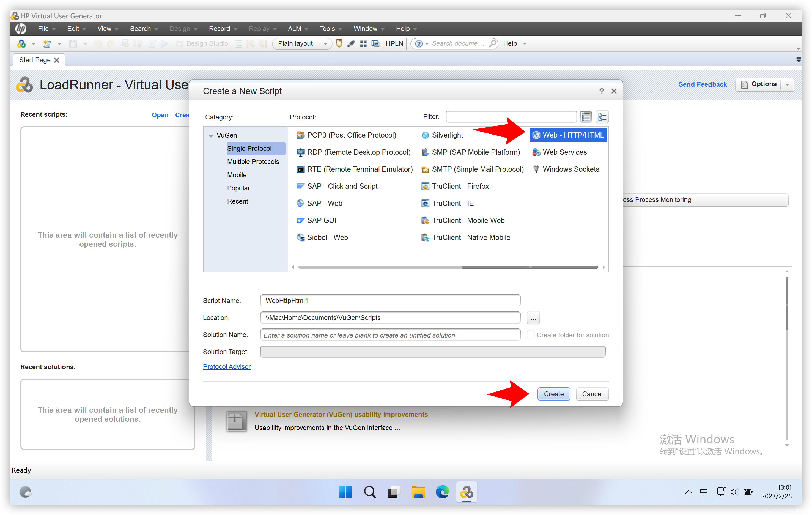Click the pen icon in the toolbar
This screenshot has height=515, width=812.
coord(351,43)
